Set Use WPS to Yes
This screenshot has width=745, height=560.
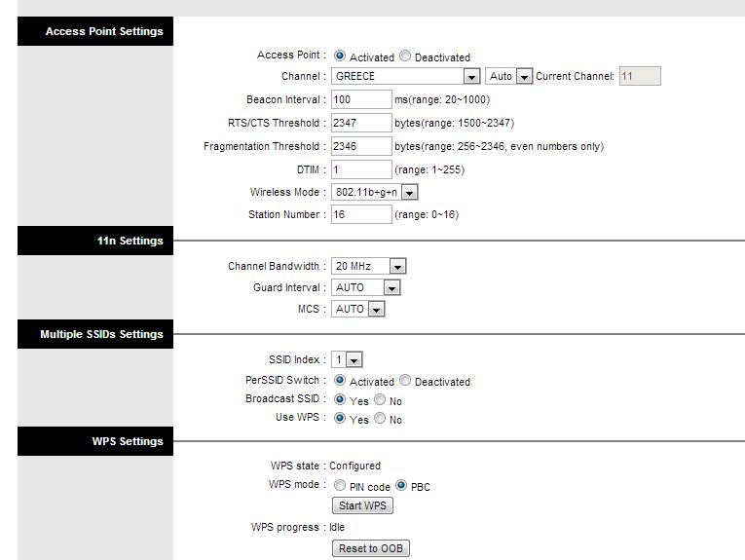tap(339, 418)
